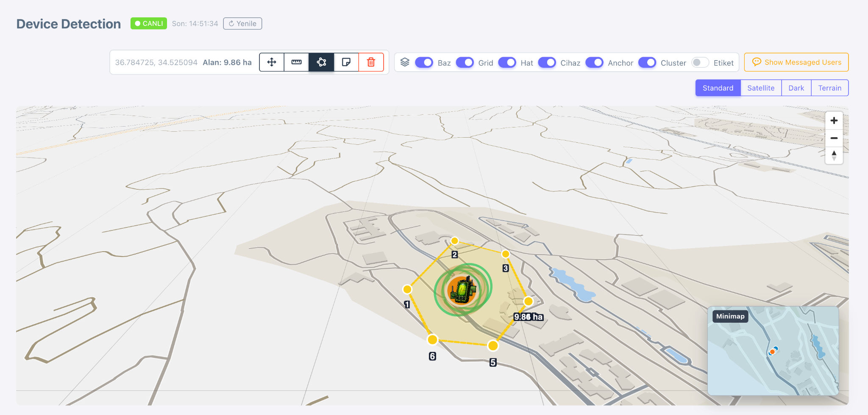
Task: Click the Minimap label
Action: pyautogui.click(x=730, y=316)
